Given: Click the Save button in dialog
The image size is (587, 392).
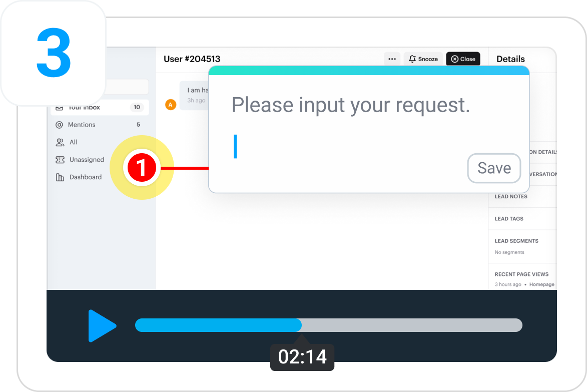Looking at the screenshot, I should point(494,168).
